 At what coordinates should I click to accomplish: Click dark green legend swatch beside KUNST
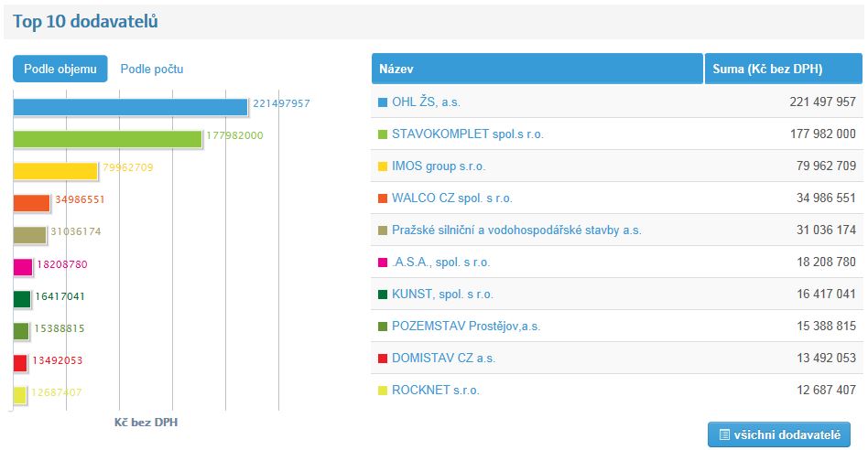point(383,295)
